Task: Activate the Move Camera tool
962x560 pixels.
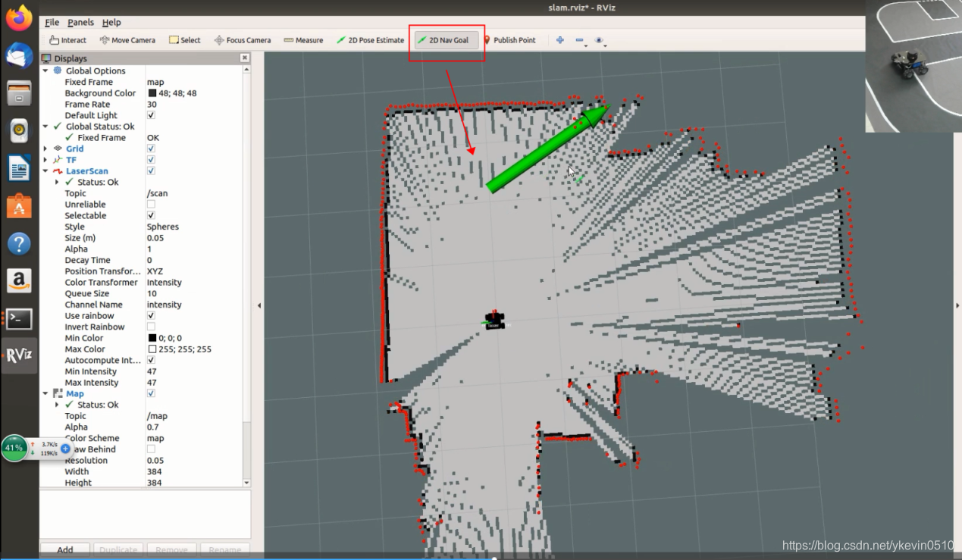Action: 127,40
